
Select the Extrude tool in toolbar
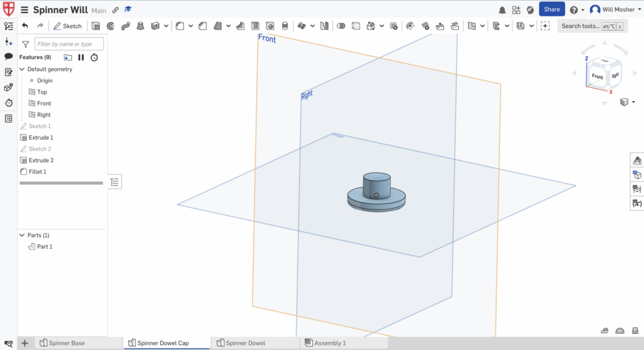[x=96, y=26]
